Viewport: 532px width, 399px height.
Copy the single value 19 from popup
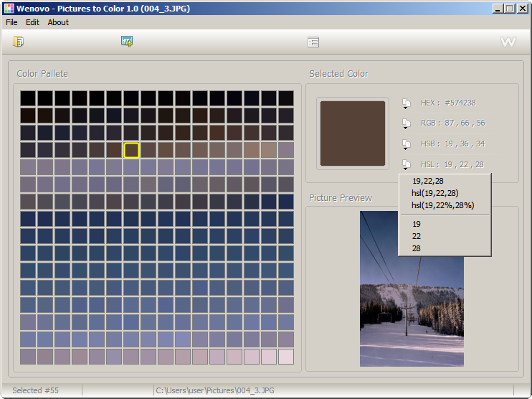point(445,224)
